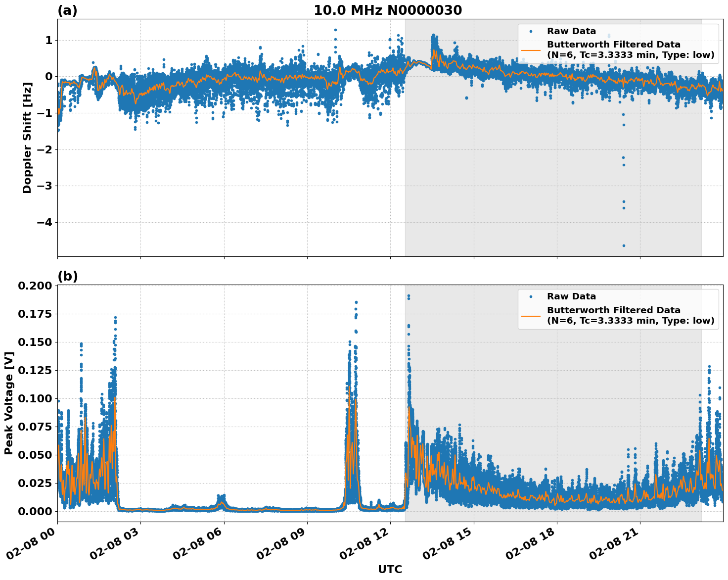Click the highest Doppler point above 1 Hz
Screen dimensions: 728x580
(336, 29)
